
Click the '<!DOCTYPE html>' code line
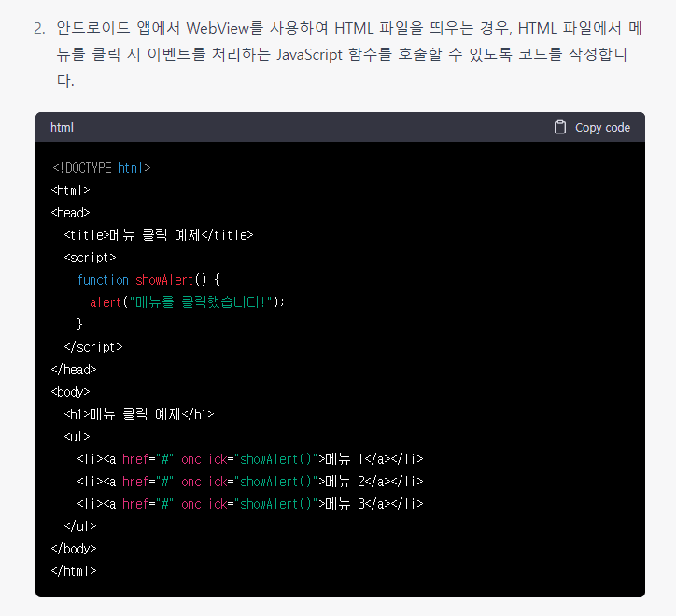(102, 168)
